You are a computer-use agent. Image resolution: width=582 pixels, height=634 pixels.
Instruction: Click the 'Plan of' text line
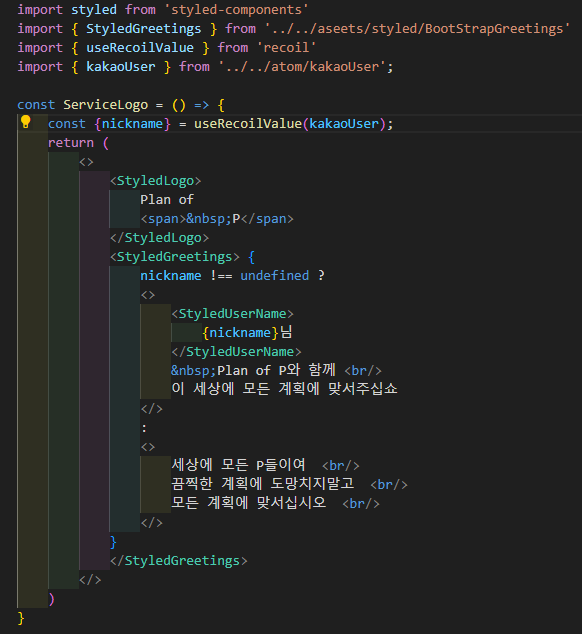coord(167,199)
